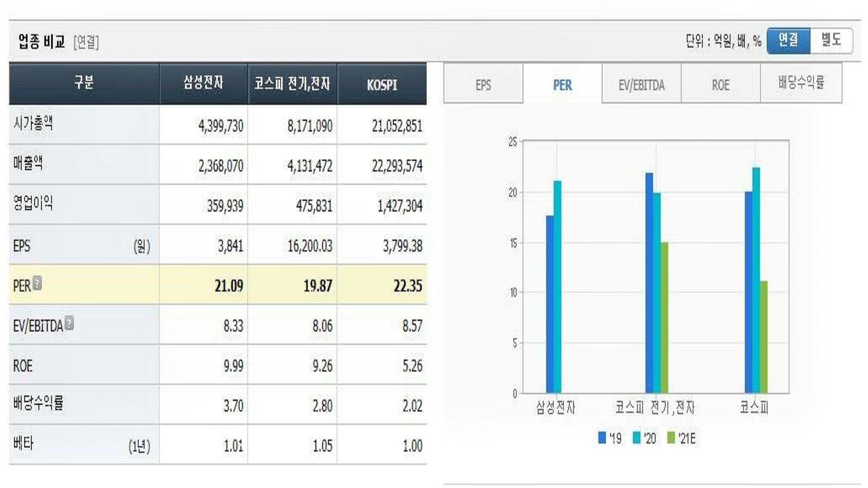
Task: Click KOSPI EPS value 3,799.38
Action: point(402,246)
